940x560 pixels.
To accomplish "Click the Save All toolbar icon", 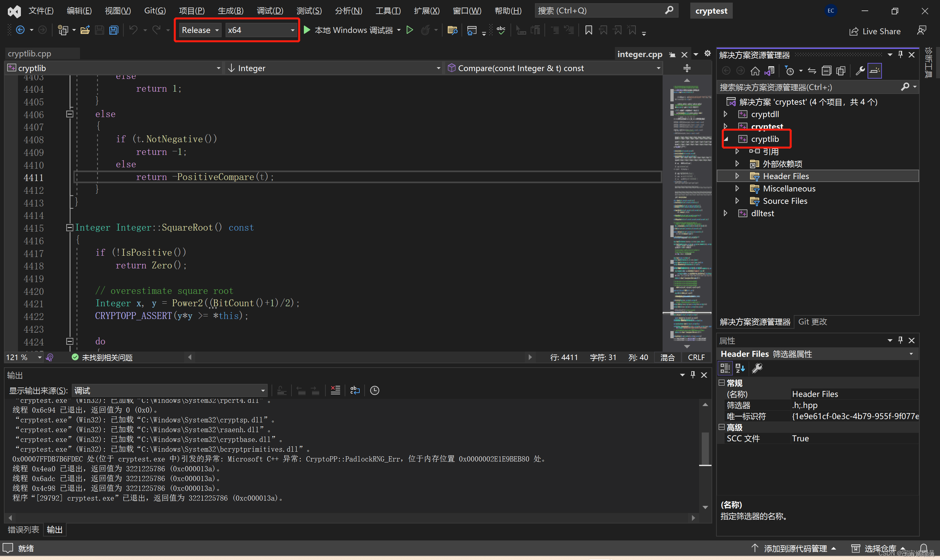I will pyautogui.click(x=114, y=30).
